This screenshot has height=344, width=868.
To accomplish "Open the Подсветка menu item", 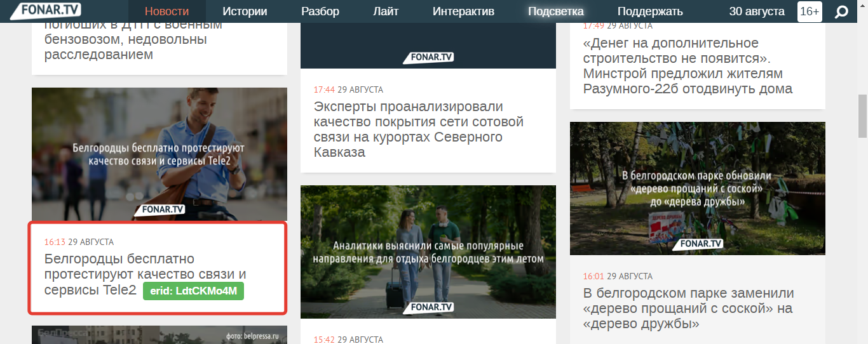I will point(555,11).
